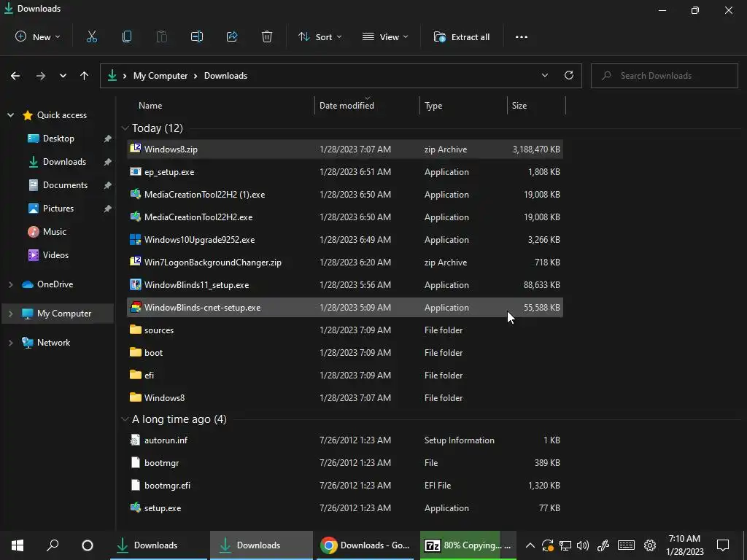Open the touch keyboard tray icon
The image size is (747, 560).
[626, 545]
